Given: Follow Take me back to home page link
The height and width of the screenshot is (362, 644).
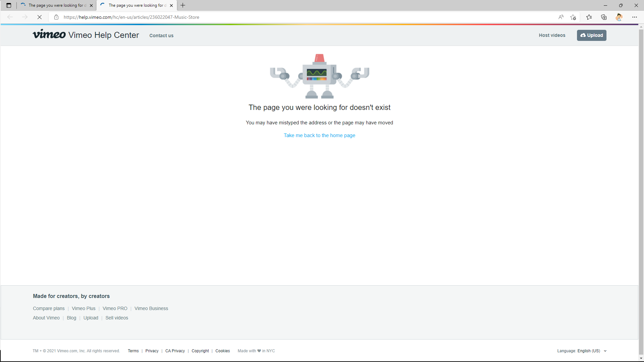Looking at the screenshot, I should [319, 135].
